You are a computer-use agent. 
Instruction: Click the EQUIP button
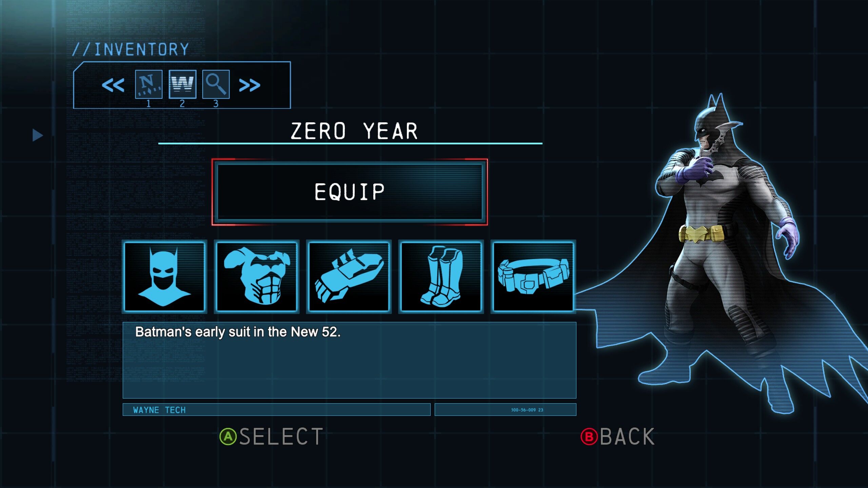(350, 192)
